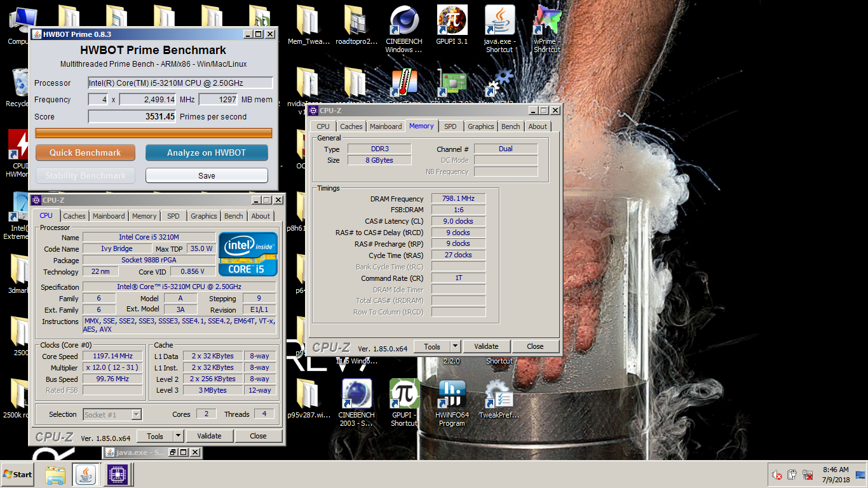This screenshot has width=868, height=488.
Task: Open the java.exe shortcut on desktop
Action: (499, 29)
